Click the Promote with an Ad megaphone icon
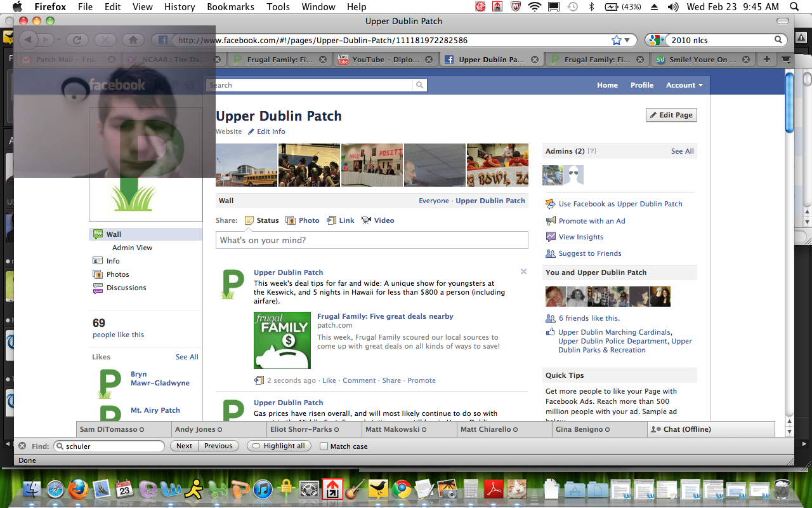 [551, 221]
